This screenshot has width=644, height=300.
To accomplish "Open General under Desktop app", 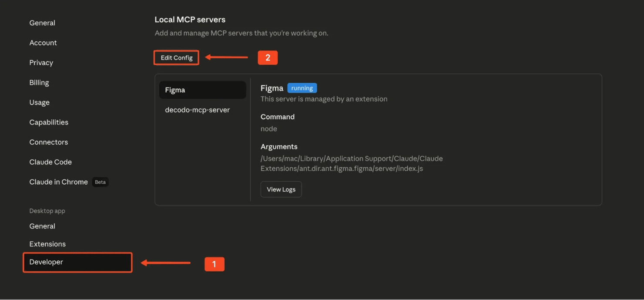I will pyautogui.click(x=42, y=226).
